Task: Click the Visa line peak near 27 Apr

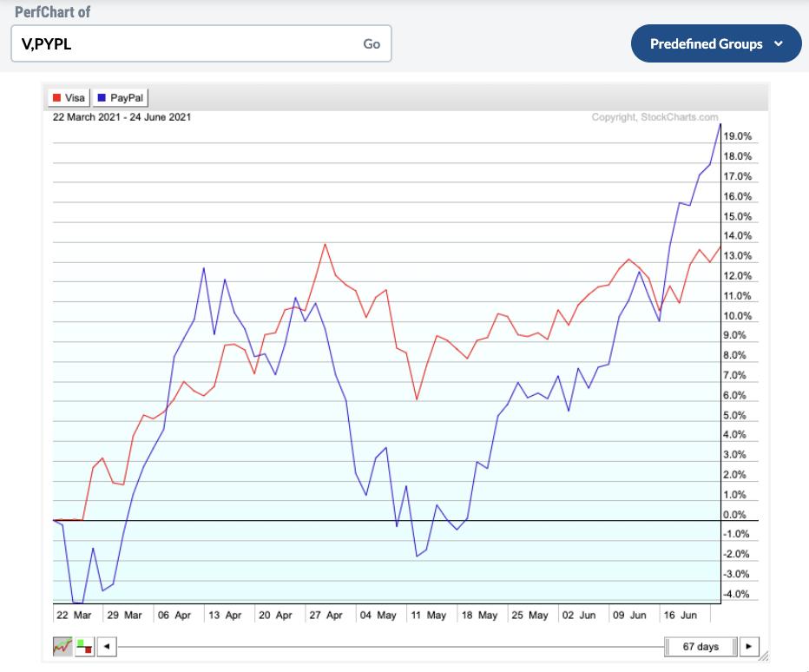Action: click(325, 244)
